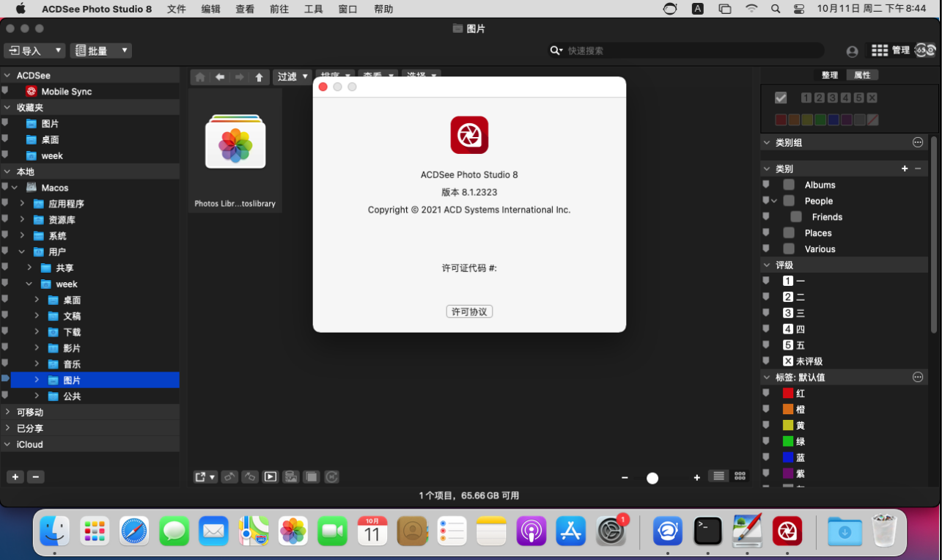Go back with the left arrow navigation button
The image size is (942, 560).
pyautogui.click(x=219, y=77)
